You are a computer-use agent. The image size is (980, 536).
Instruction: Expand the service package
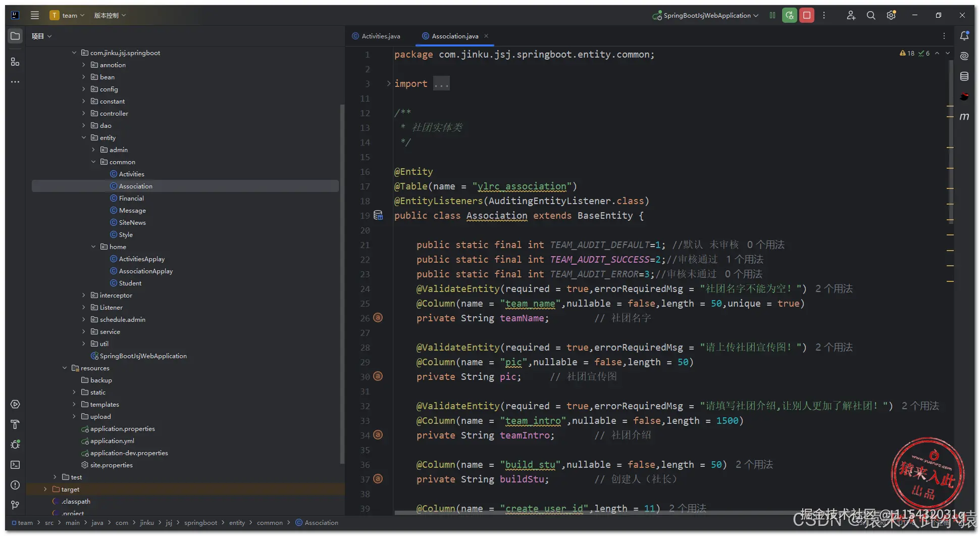pyautogui.click(x=84, y=331)
